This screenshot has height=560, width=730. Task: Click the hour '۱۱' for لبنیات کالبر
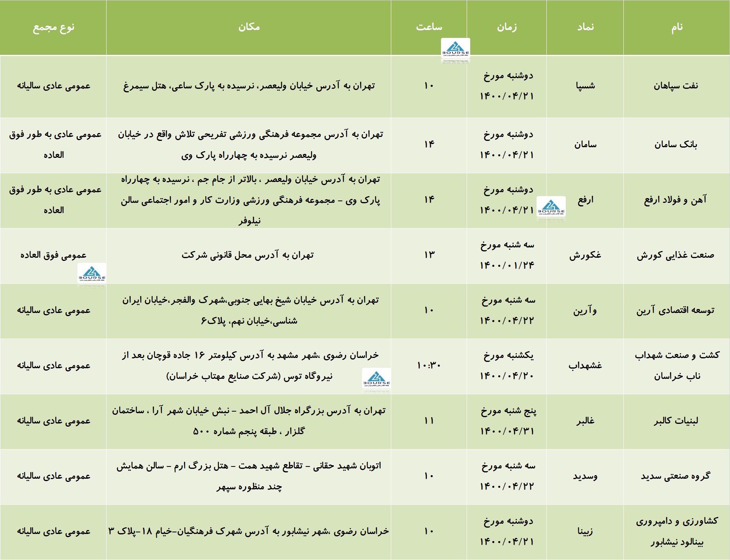(429, 421)
